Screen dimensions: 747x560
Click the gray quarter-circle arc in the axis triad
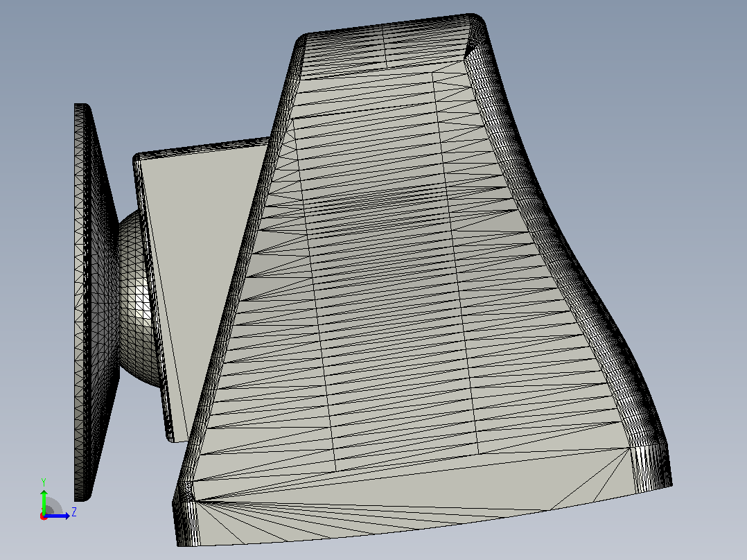tap(54, 506)
